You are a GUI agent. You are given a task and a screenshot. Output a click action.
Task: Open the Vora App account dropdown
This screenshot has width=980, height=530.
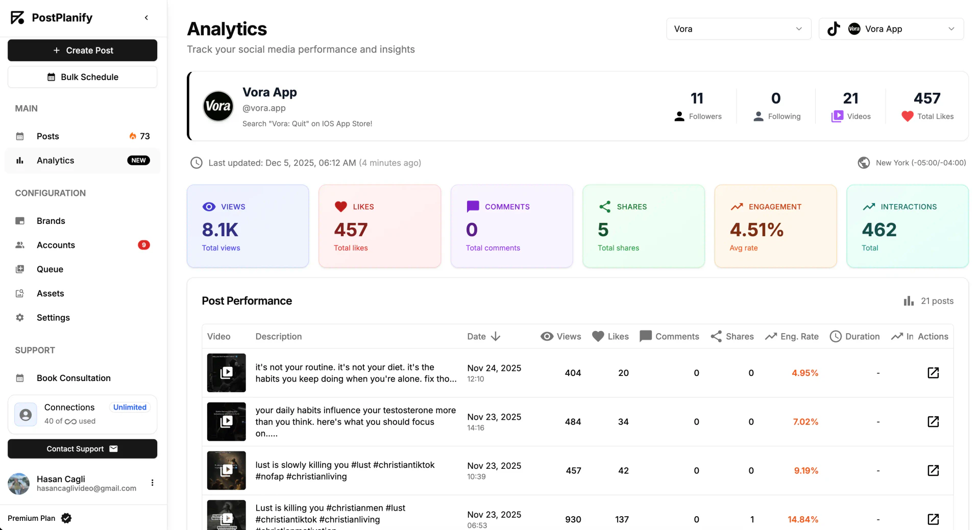click(x=890, y=29)
